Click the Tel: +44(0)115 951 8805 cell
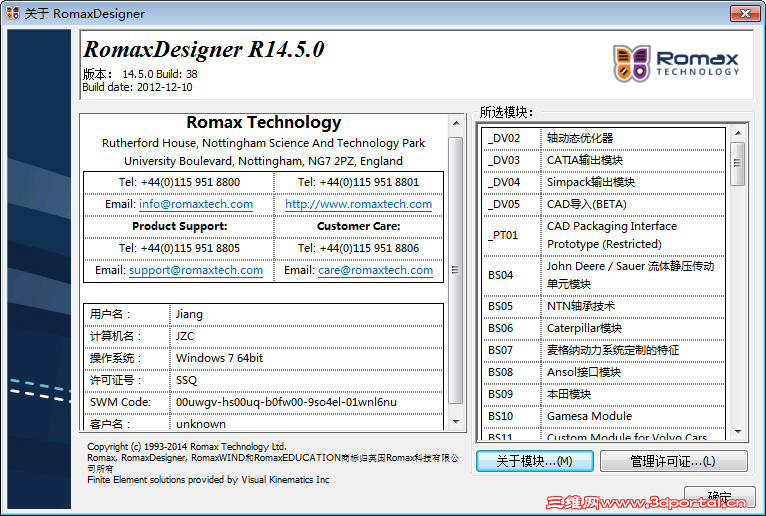This screenshot has height=516, width=766. click(x=179, y=248)
